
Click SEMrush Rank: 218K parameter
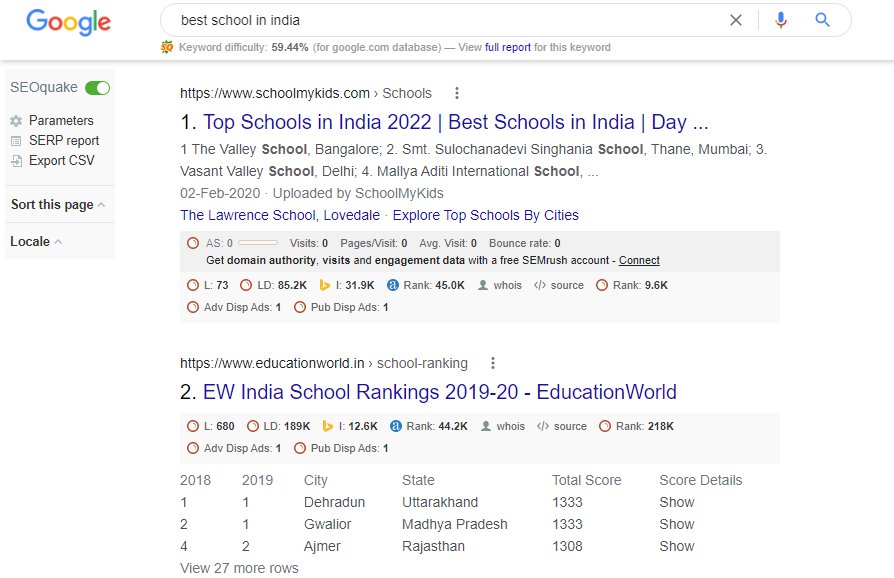(x=645, y=426)
